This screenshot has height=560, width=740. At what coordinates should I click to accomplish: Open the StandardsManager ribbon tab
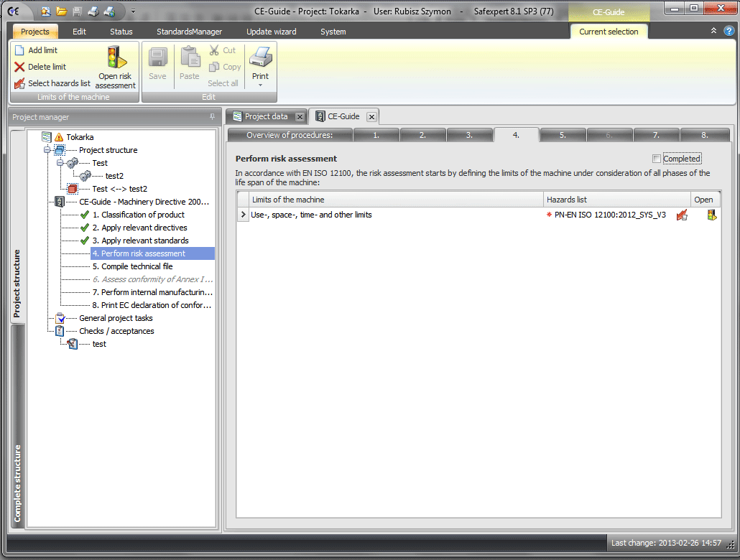(189, 32)
